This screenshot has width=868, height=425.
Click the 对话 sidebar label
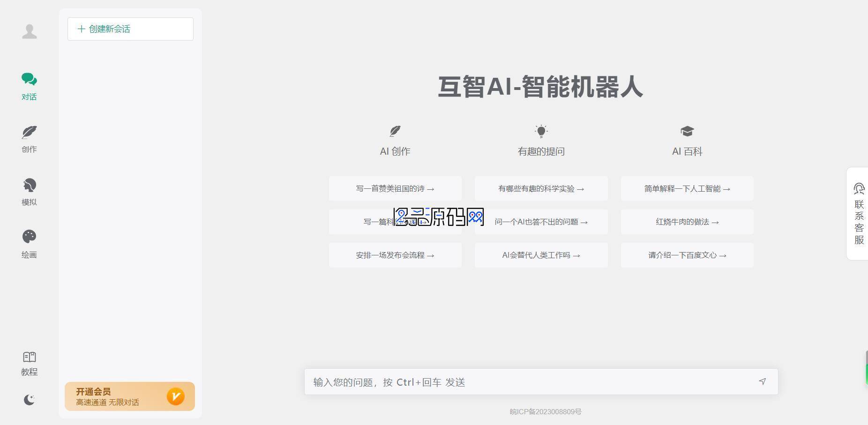29,97
